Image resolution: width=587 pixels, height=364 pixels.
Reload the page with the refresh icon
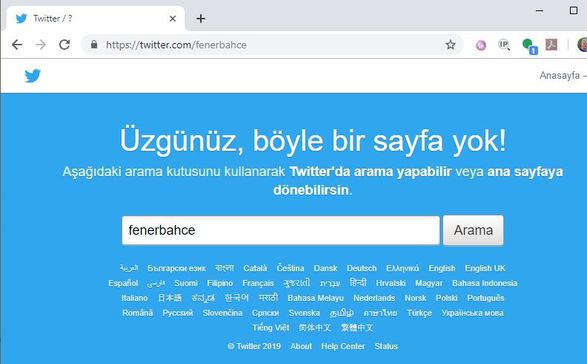[64, 45]
